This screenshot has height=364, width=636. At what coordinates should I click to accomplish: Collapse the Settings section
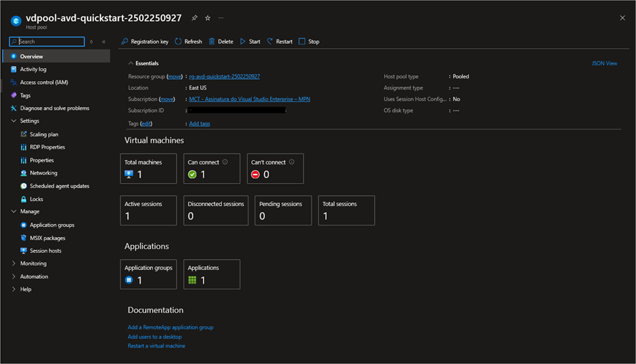click(14, 121)
